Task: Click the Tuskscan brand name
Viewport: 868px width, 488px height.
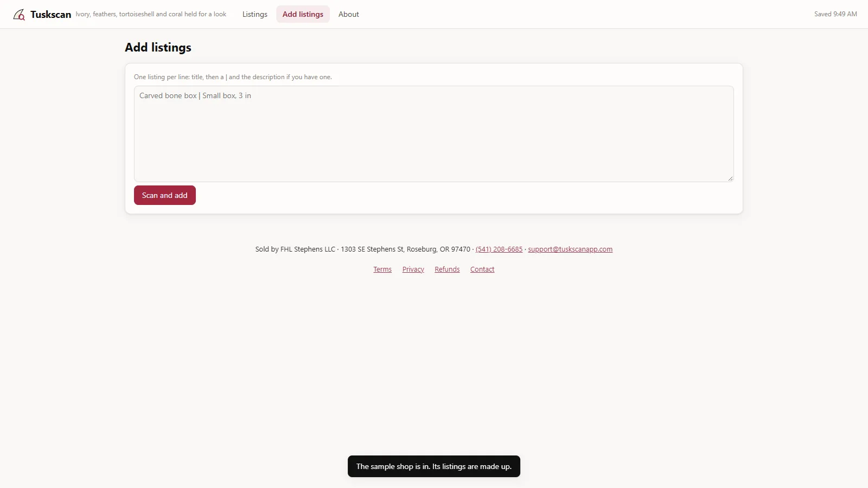Action: coord(50,15)
